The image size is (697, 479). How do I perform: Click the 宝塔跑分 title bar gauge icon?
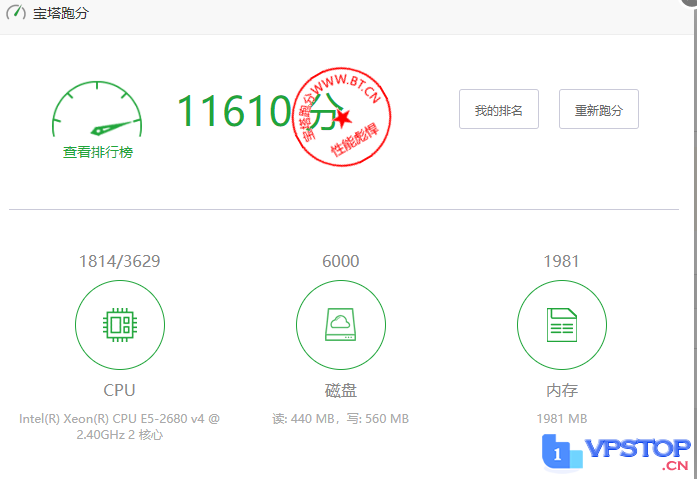pyautogui.click(x=16, y=12)
